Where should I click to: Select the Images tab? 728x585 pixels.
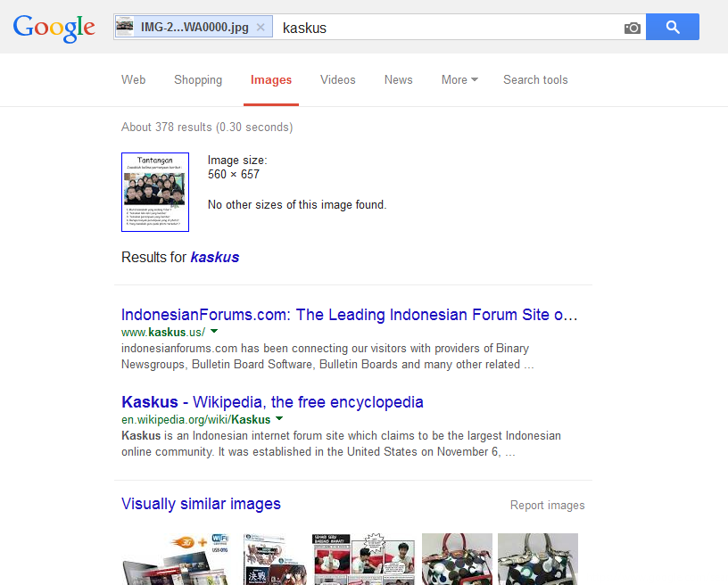271,79
